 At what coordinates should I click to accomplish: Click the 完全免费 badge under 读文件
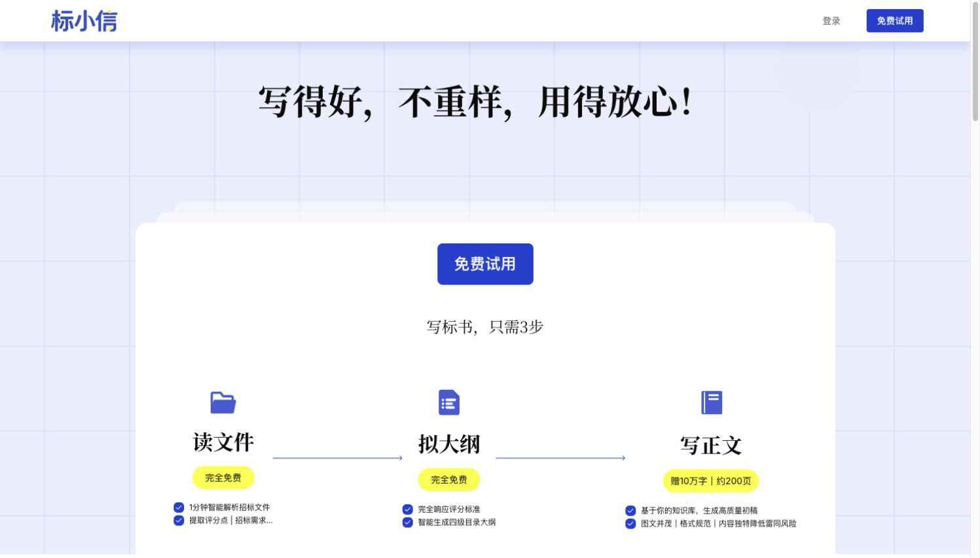click(x=223, y=478)
